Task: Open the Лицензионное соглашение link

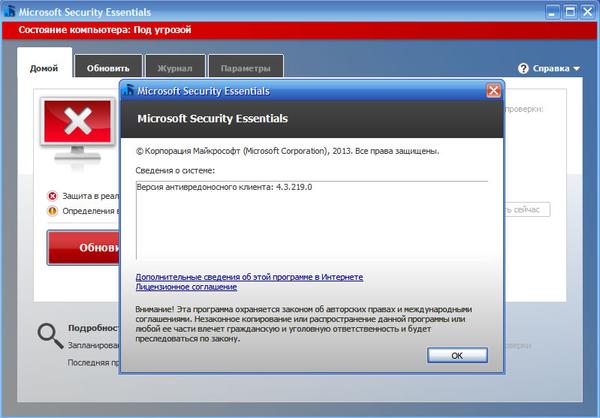Action: coord(186,287)
